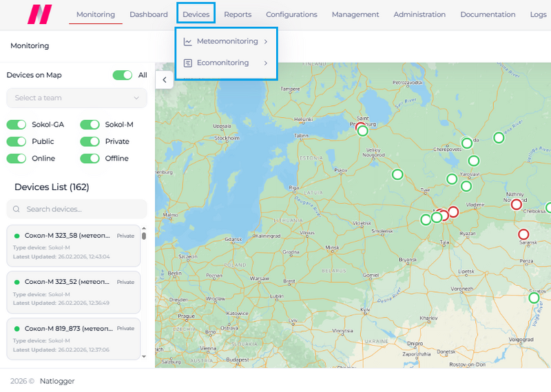Click the Search devices input field

76,209
